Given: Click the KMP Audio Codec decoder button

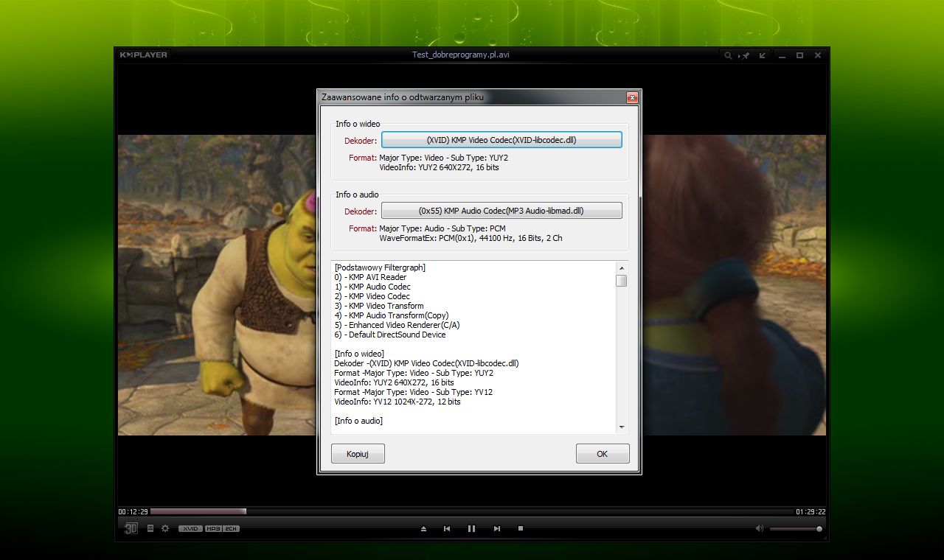Looking at the screenshot, I should 502,211.
